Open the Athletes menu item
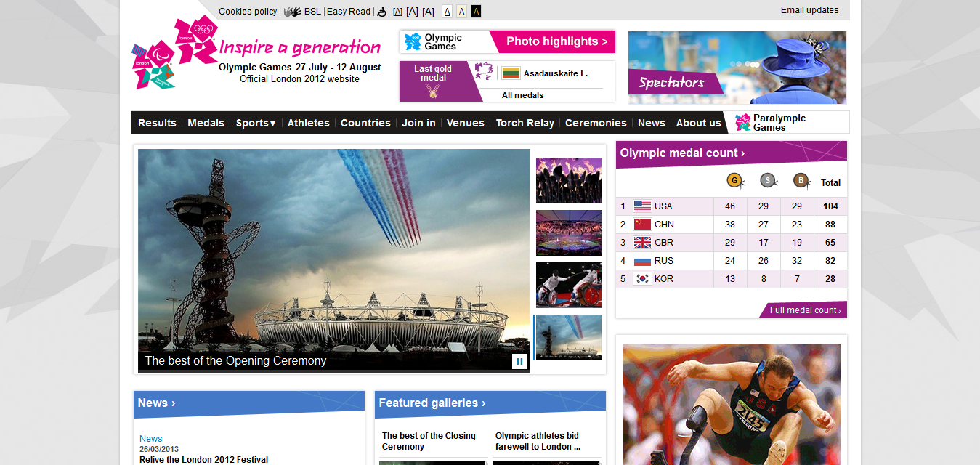 (309, 123)
